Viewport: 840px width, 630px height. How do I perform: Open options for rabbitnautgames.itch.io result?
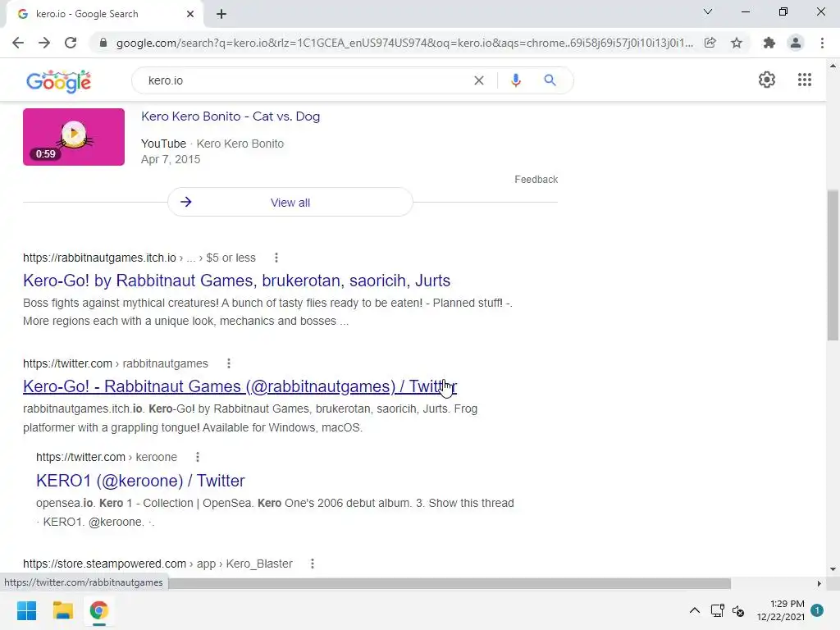click(276, 258)
